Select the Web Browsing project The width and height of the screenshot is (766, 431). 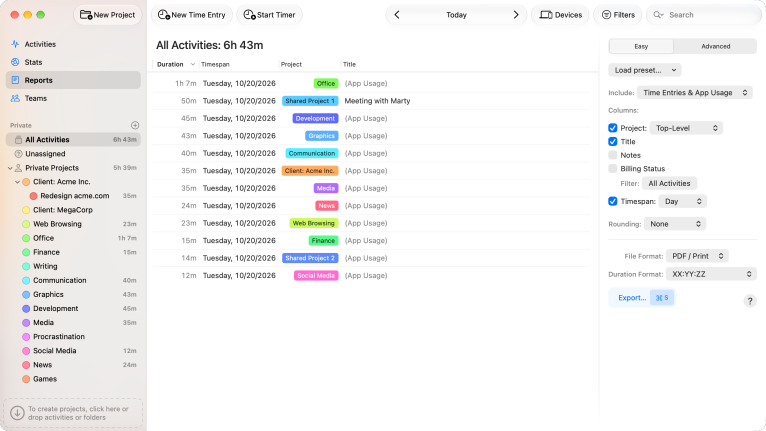(73, 224)
